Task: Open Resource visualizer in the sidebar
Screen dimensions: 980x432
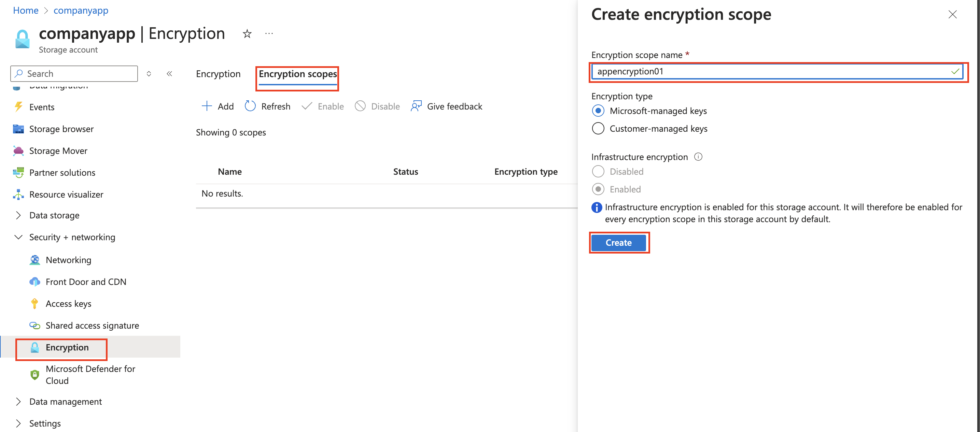Action: pos(66,194)
